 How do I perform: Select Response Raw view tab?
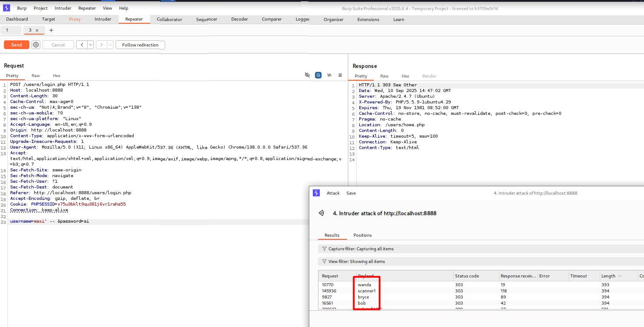[x=384, y=76]
